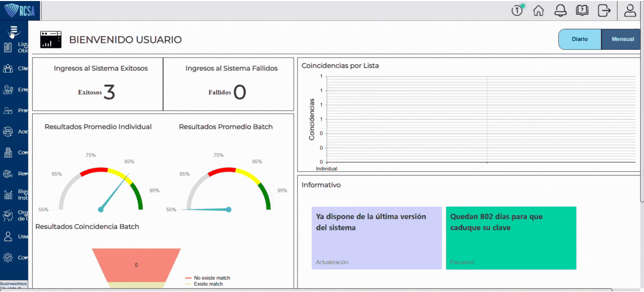644x292 pixels.
Task: Click the password expiry green card
Action: tap(511, 238)
